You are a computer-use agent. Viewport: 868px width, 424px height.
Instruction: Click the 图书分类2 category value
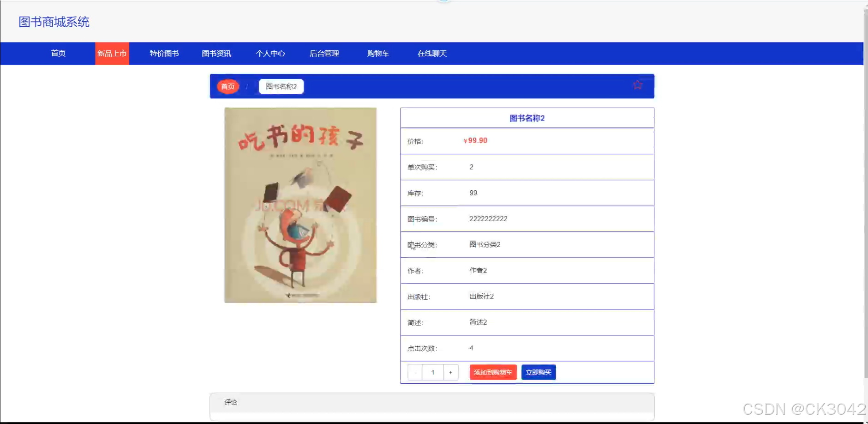[x=485, y=245]
